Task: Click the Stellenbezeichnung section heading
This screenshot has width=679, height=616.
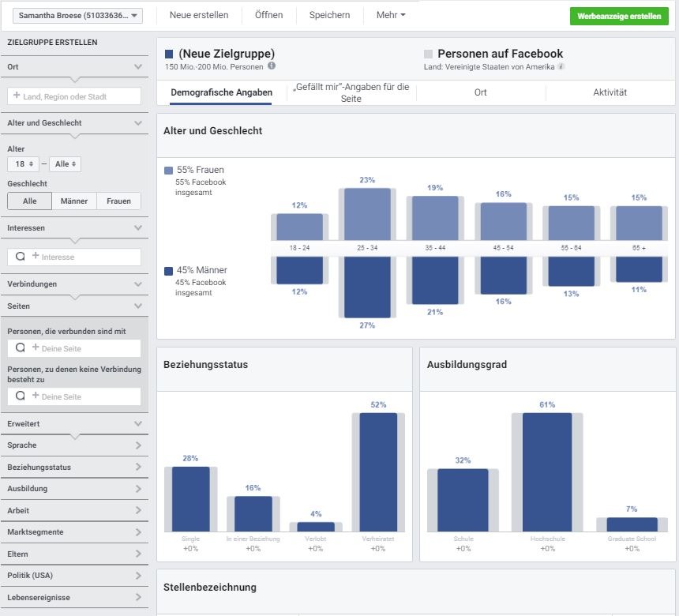Action: point(210,588)
